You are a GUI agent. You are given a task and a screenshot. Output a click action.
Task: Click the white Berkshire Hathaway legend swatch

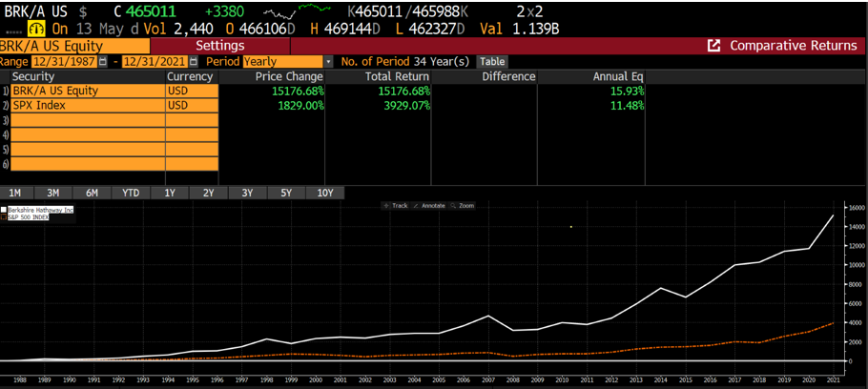click(3, 211)
